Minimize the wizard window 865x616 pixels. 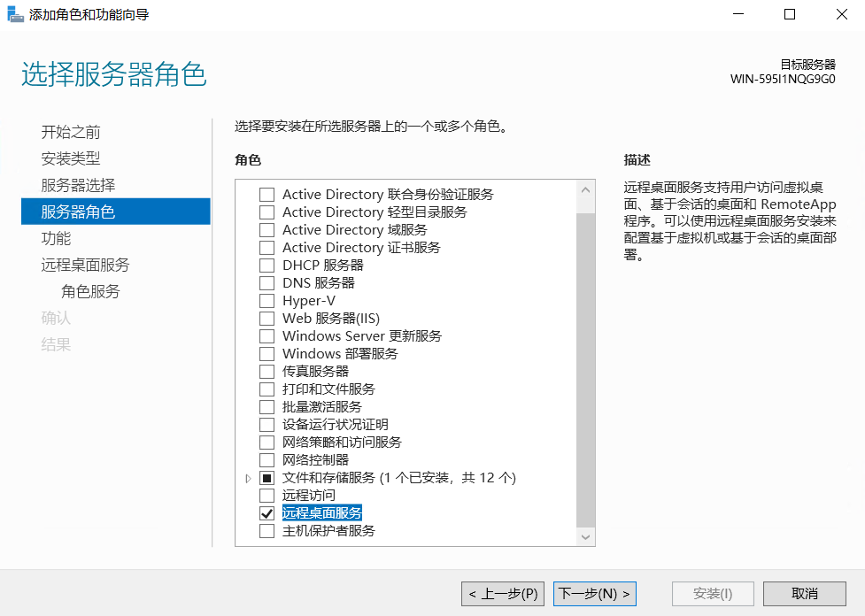(738, 14)
